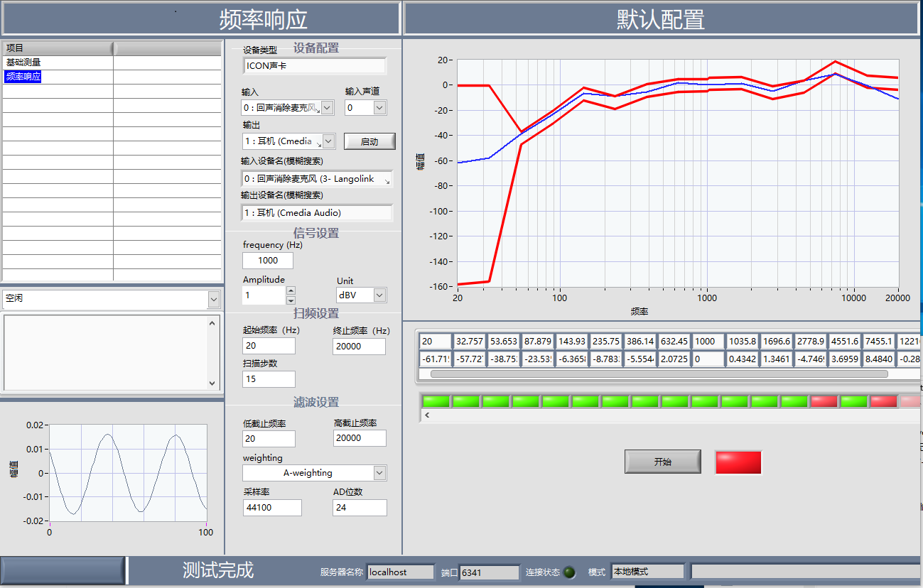Open the 输入 device dropdown
Image resolution: width=923 pixels, height=588 pixels.
pyautogui.click(x=327, y=107)
